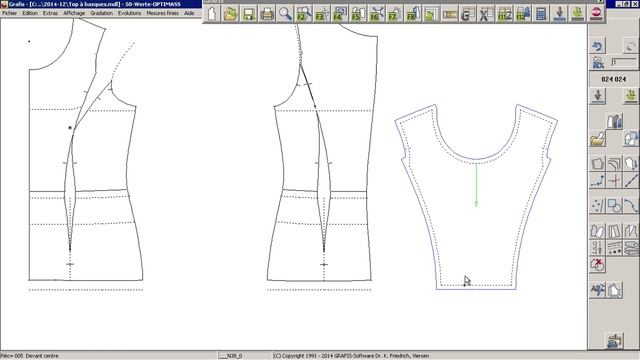
Task: Click the blue undo arrow in side panel
Action: (598, 46)
